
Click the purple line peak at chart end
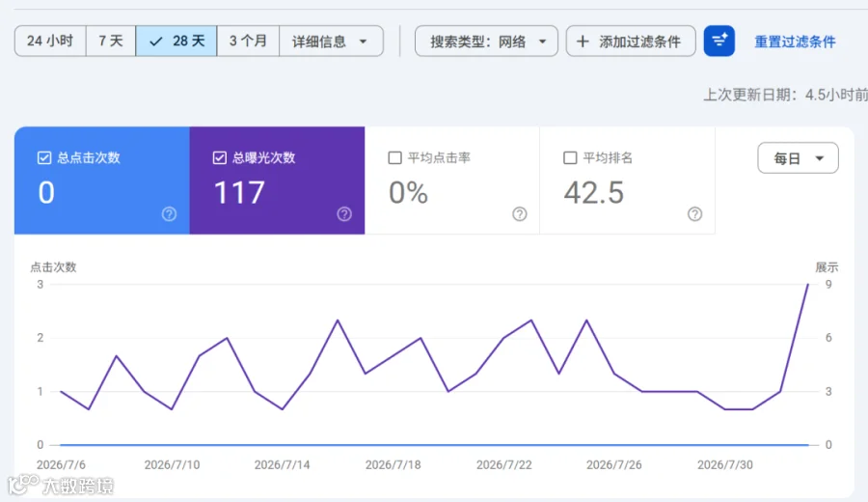pos(807,285)
